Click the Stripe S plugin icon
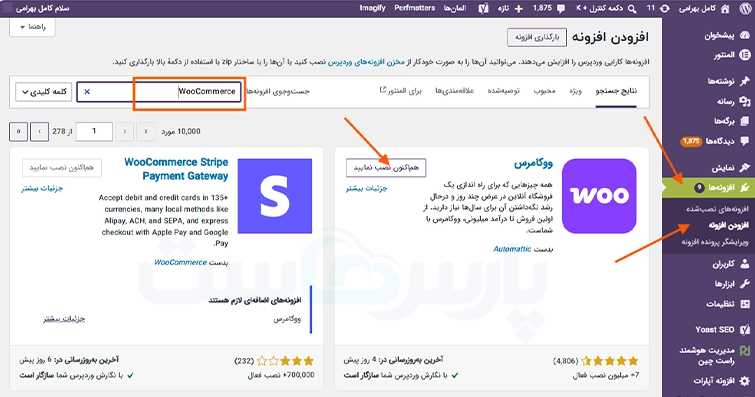This screenshot has width=755, height=397. pyautogui.click(x=275, y=196)
